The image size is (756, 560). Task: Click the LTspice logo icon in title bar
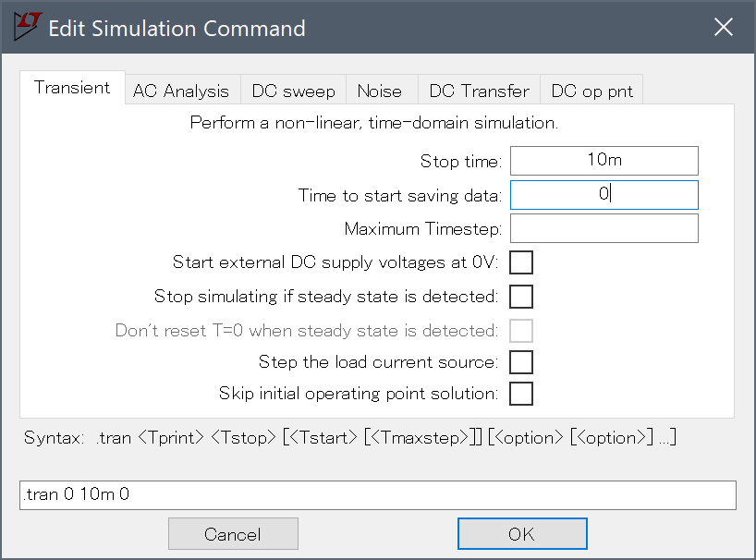pyautogui.click(x=28, y=27)
